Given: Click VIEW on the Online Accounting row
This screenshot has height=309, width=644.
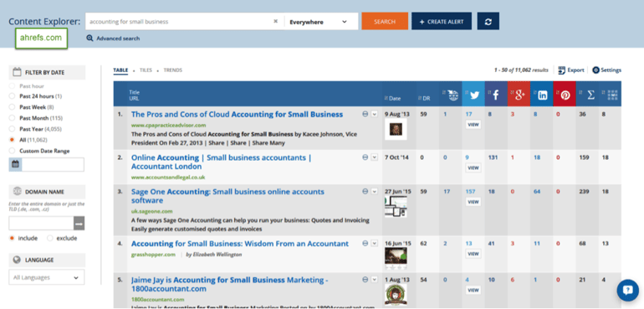Looking at the screenshot, I should point(473,167).
